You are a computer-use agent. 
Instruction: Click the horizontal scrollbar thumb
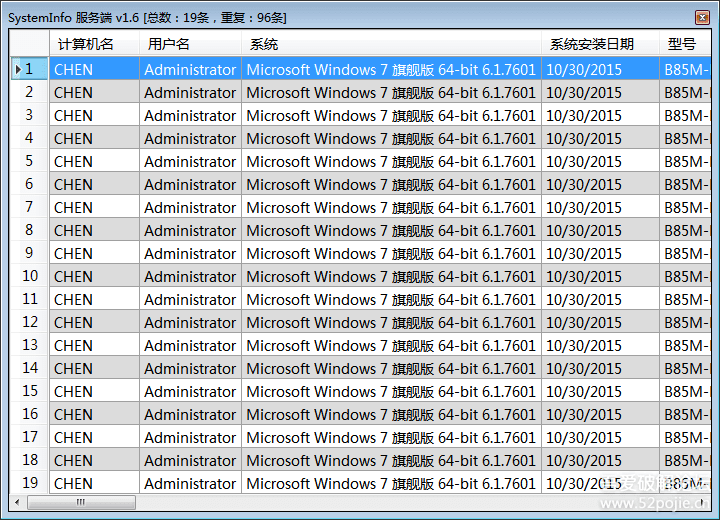tap(81, 502)
